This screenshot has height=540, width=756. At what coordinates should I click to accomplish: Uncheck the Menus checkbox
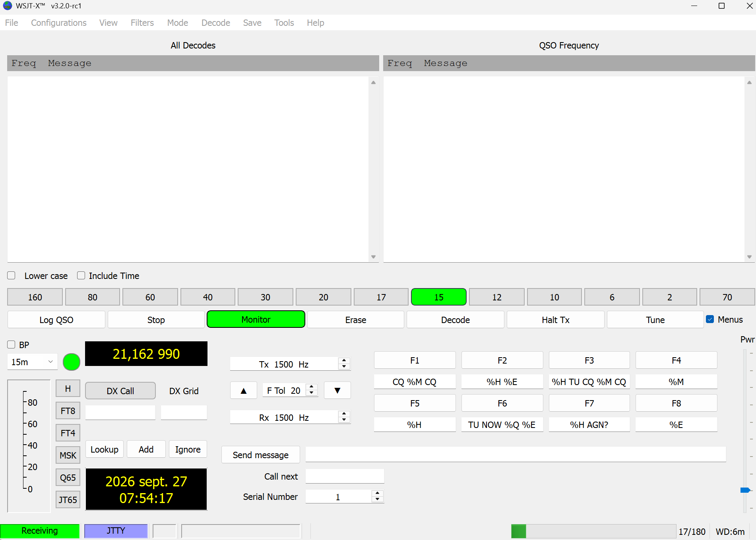point(710,319)
